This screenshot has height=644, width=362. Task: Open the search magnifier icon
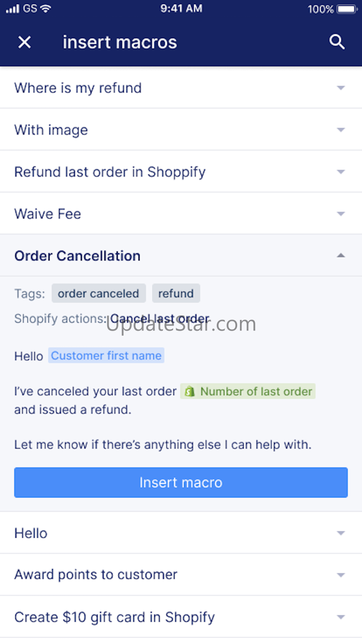pos(337,42)
